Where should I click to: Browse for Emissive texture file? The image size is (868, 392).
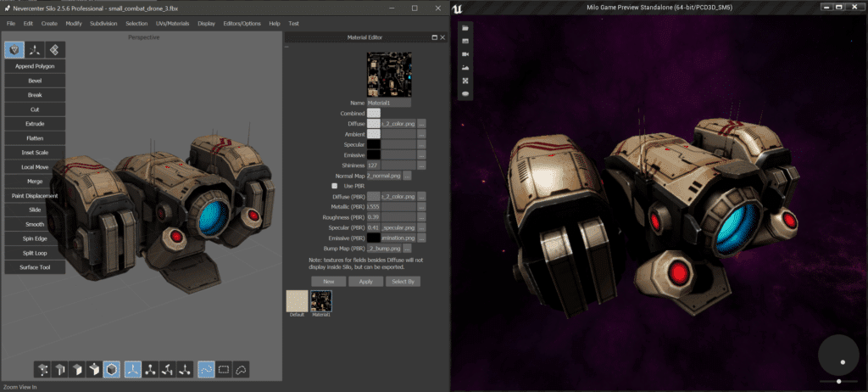tap(421, 154)
